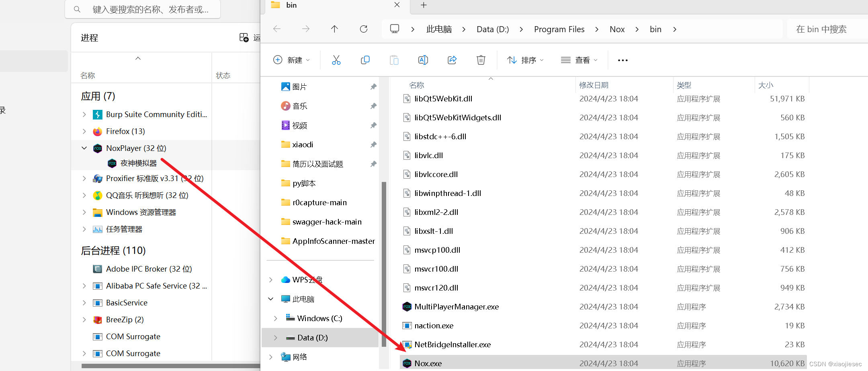Click the Firefox icon in Task Manager
Viewport: 868px width, 371px height.
[x=98, y=132]
